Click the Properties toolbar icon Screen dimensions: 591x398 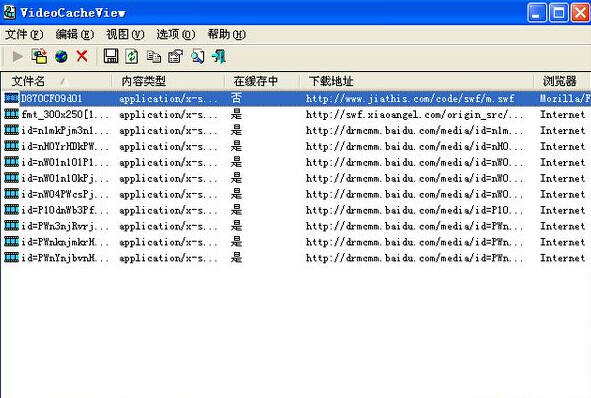coord(175,57)
